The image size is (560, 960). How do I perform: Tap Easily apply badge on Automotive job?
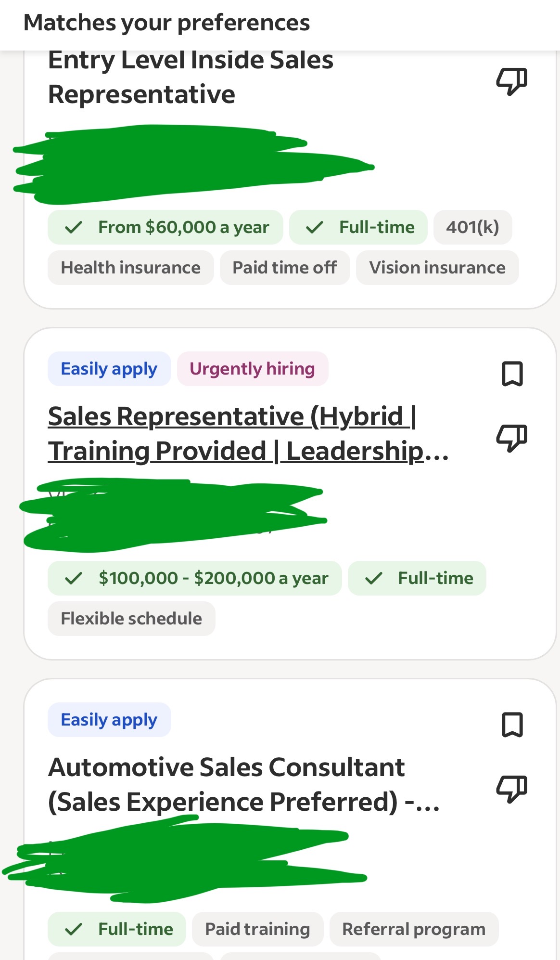[109, 720]
